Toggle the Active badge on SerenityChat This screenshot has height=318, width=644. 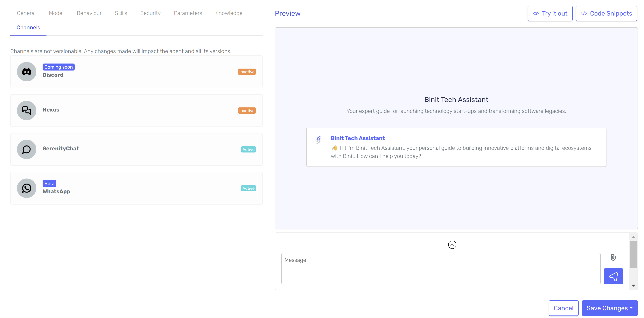[x=248, y=149]
